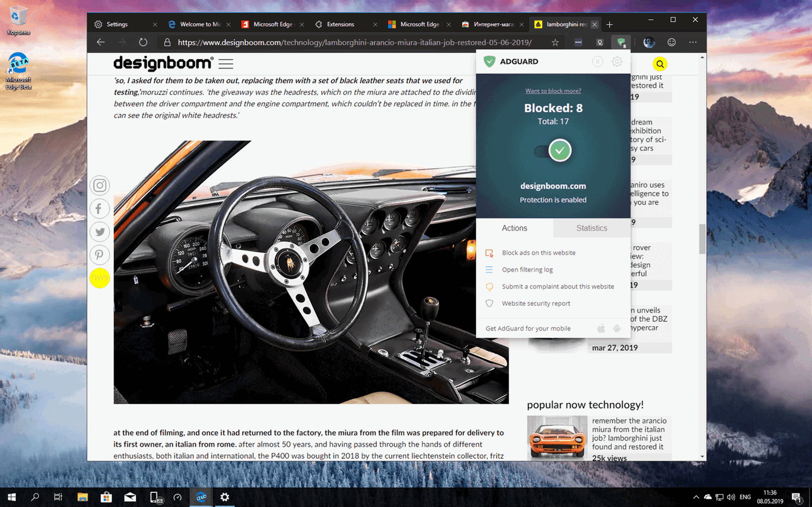Open Windows Settings from taskbar gear
Screen dimensions: 812x507
[x=225, y=497]
